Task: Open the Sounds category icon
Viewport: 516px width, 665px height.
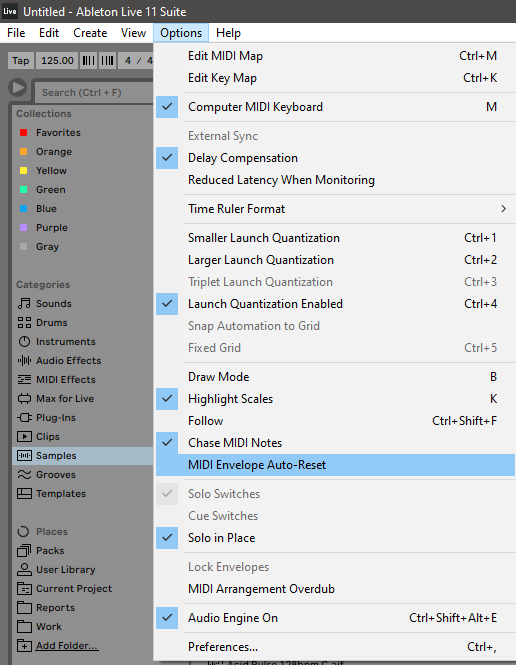Action: 24,304
